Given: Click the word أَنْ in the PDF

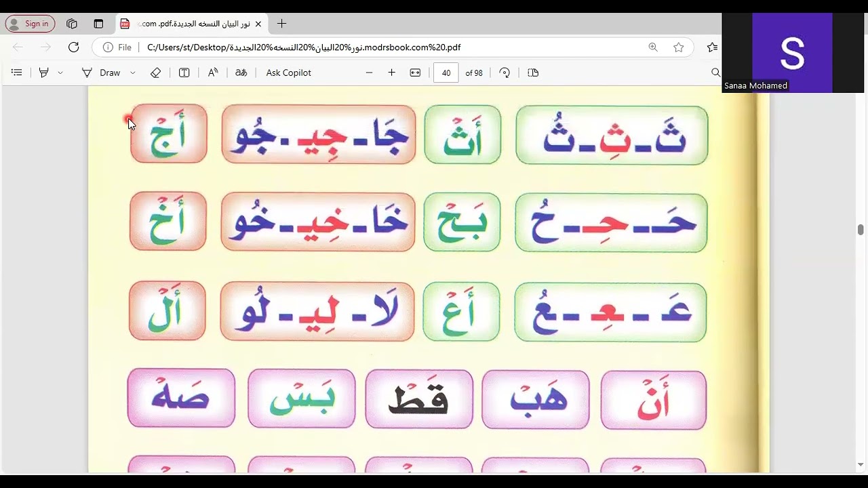Looking at the screenshot, I should point(654,400).
